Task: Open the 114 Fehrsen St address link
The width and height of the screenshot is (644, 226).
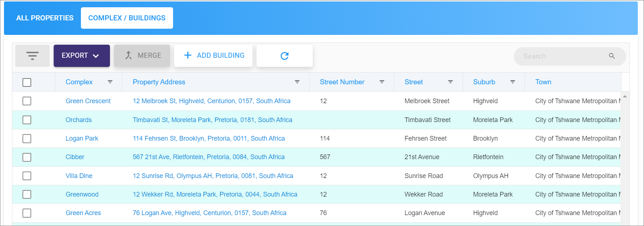Action: [209, 138]
